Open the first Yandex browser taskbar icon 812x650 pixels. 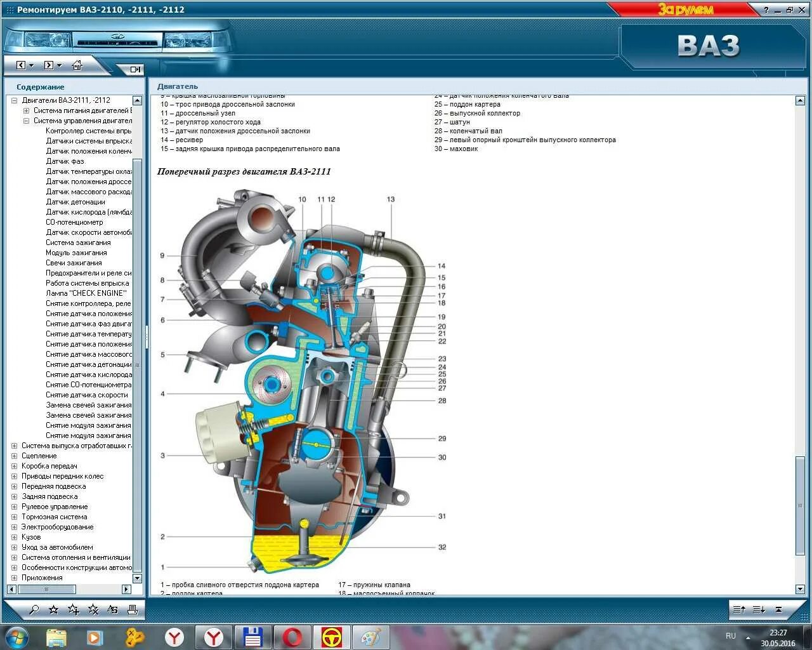click(x=174, y=637)
